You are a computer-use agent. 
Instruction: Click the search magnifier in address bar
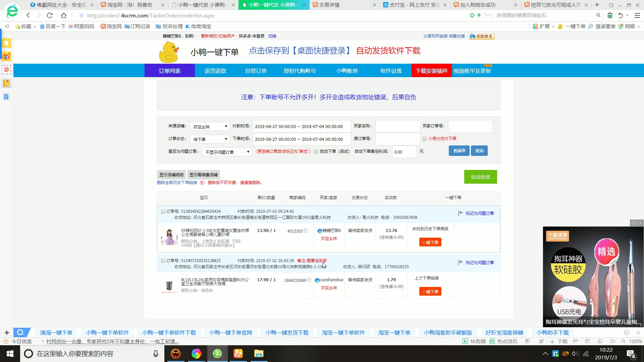tap(598, 15)
